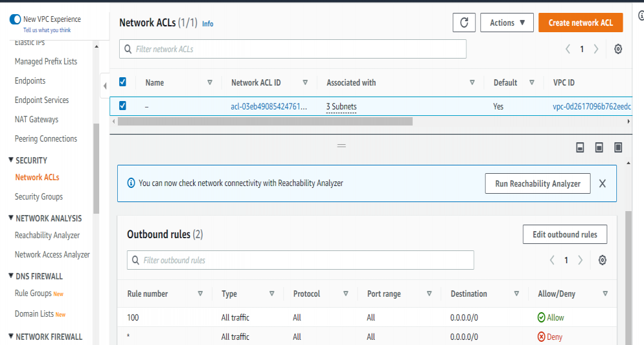Sort outbound rules by Type
The image size is (644, 345).
[272, 294]
